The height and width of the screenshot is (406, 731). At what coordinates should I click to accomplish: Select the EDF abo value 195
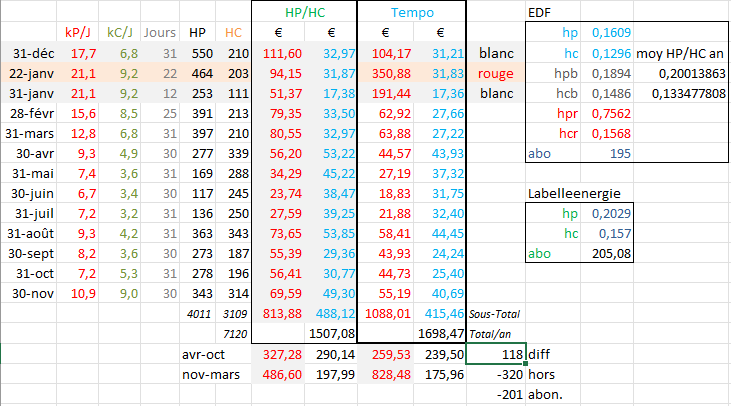tap(607, 153)
